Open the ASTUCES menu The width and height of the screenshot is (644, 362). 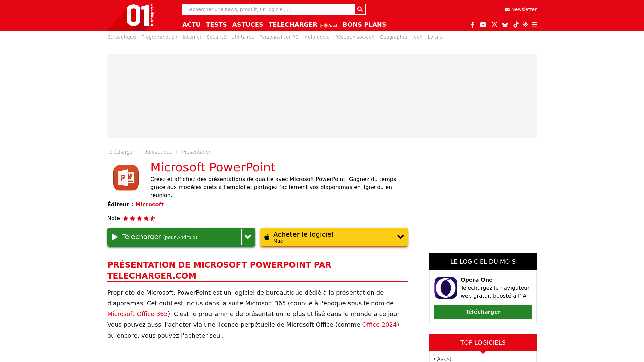coord(248,25)
